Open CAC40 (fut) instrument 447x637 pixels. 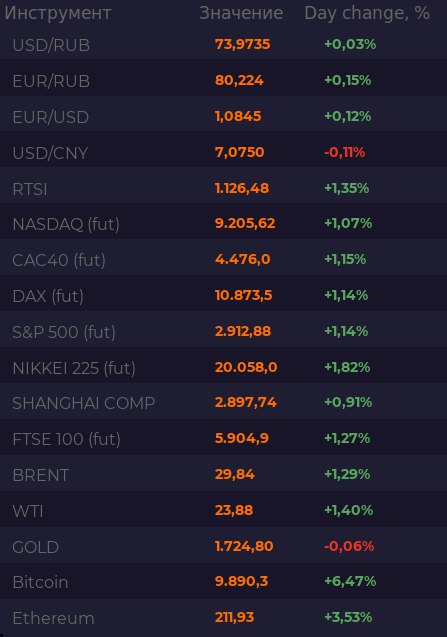tap(59, 260)
